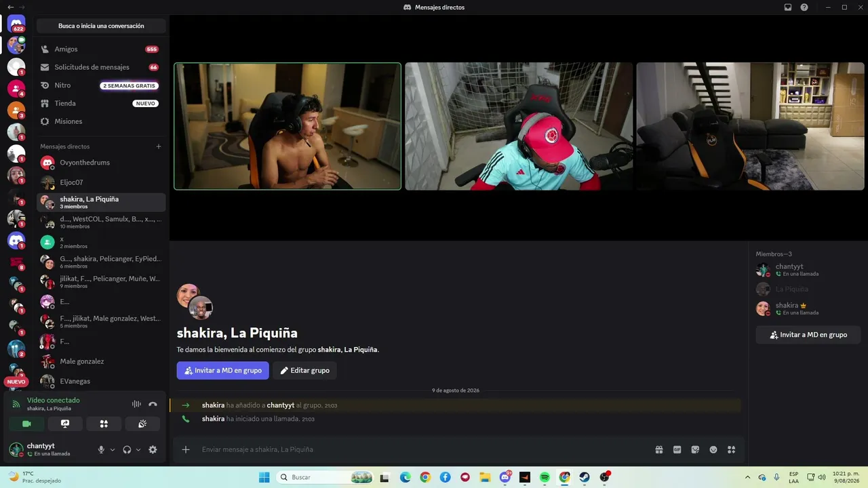Open noise suppression waveform icon
Image resolution: width=868 pixels, height=488 pixels.
136,404
